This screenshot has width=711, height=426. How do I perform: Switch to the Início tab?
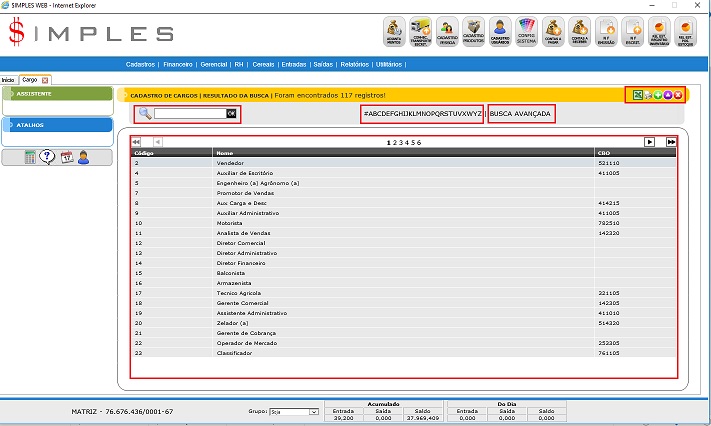click(8, 79)
